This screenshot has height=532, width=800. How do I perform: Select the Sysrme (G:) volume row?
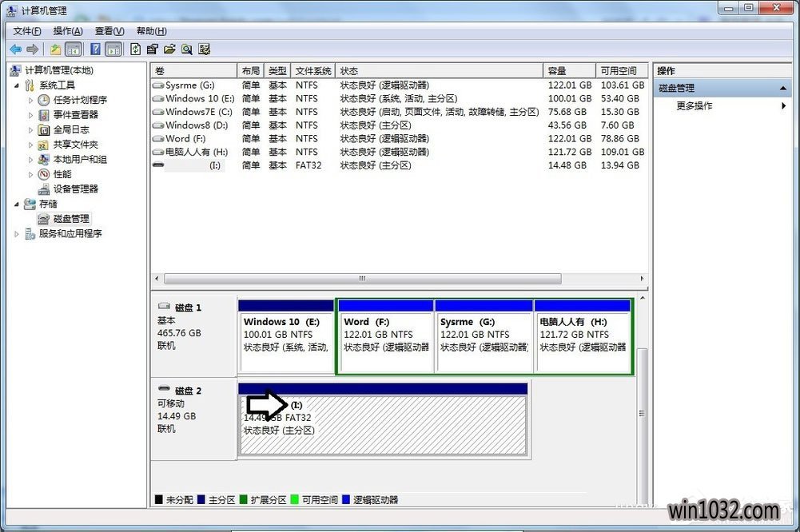click(x=190, y=85)
